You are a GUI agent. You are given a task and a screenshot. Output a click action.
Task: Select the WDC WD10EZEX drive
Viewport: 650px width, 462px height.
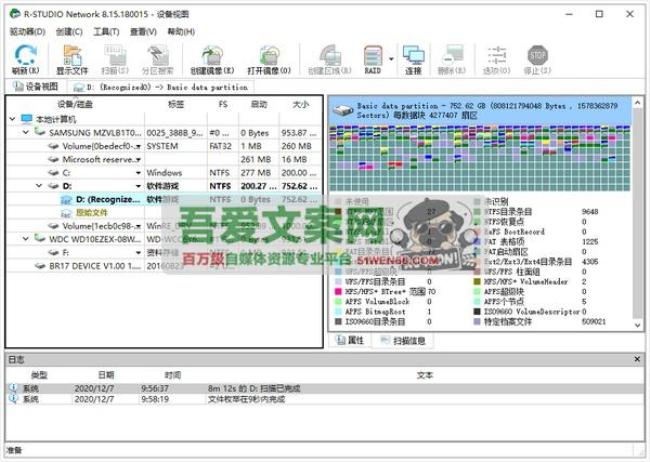click(164, 239)
